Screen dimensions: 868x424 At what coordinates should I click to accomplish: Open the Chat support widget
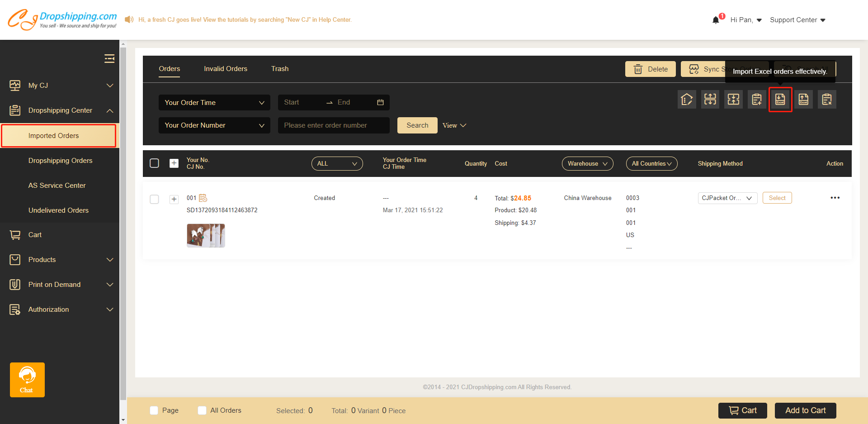[x=27, y=380]
